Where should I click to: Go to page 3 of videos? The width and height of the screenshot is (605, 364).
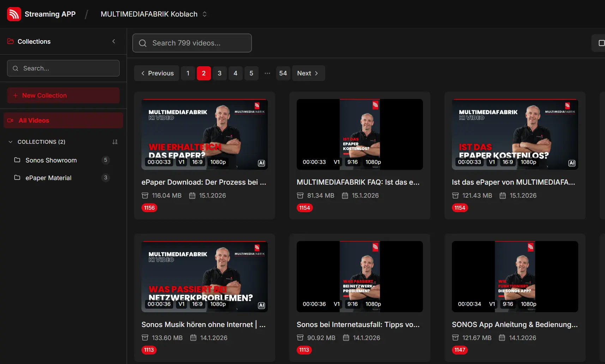[219, 73]
